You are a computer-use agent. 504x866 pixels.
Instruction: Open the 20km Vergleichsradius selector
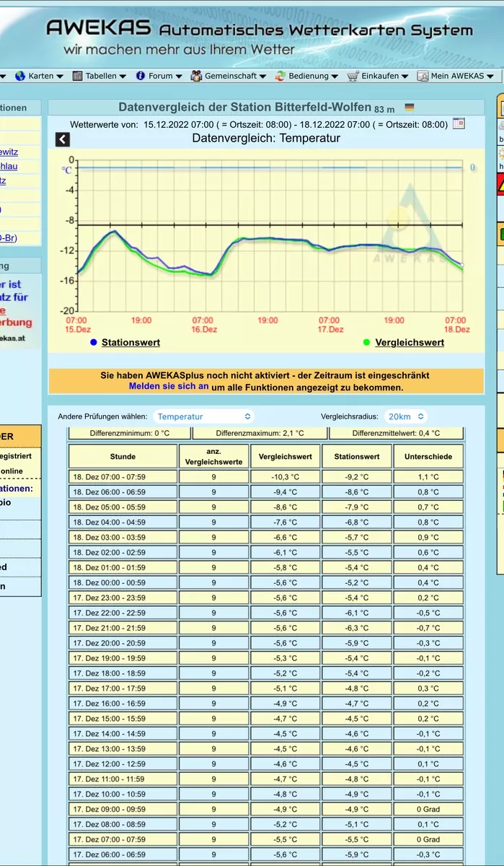(x=405, y=416)
